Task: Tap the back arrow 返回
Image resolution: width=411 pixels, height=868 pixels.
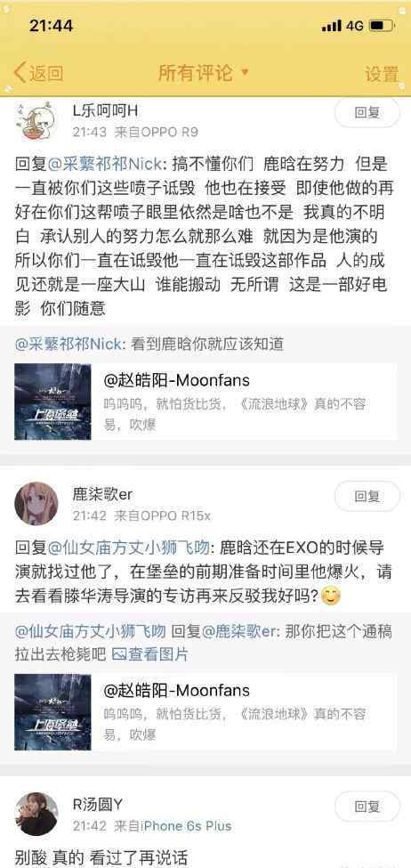Action: [x=38, y=73]
